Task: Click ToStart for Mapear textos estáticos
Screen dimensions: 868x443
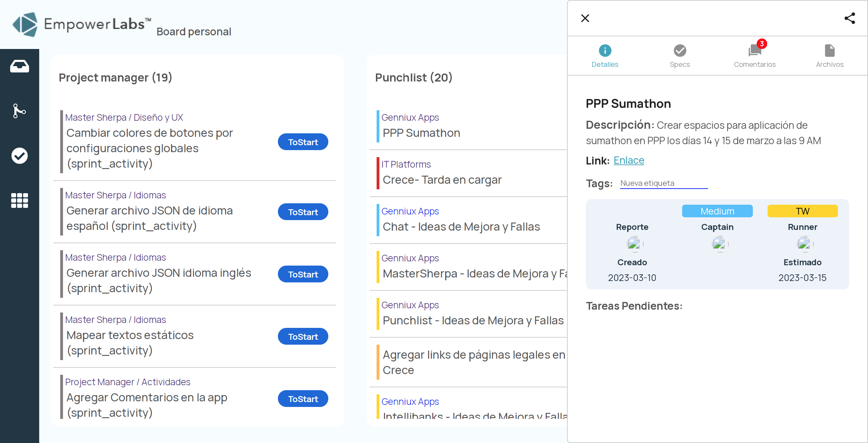Action: (303, 337)
